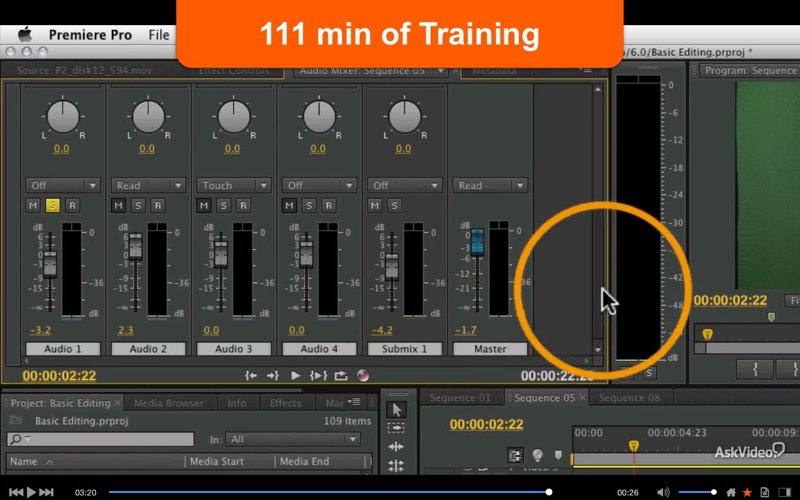Image resolution: width=800 pixels, height=500 pixels.
Task: Click the Master track name label
Action: pos(490,349)
